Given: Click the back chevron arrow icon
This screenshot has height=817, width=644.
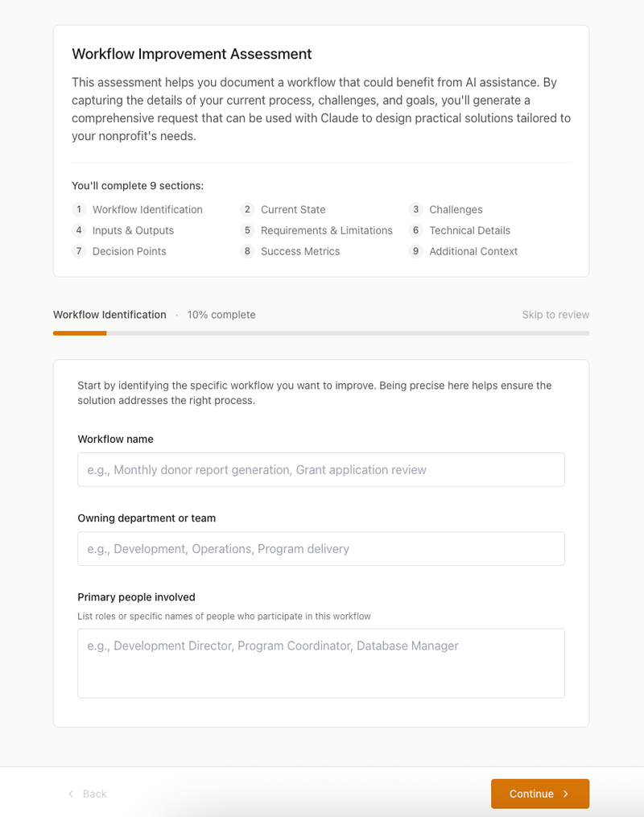Looking at the screenshot, I should [71, 794].
